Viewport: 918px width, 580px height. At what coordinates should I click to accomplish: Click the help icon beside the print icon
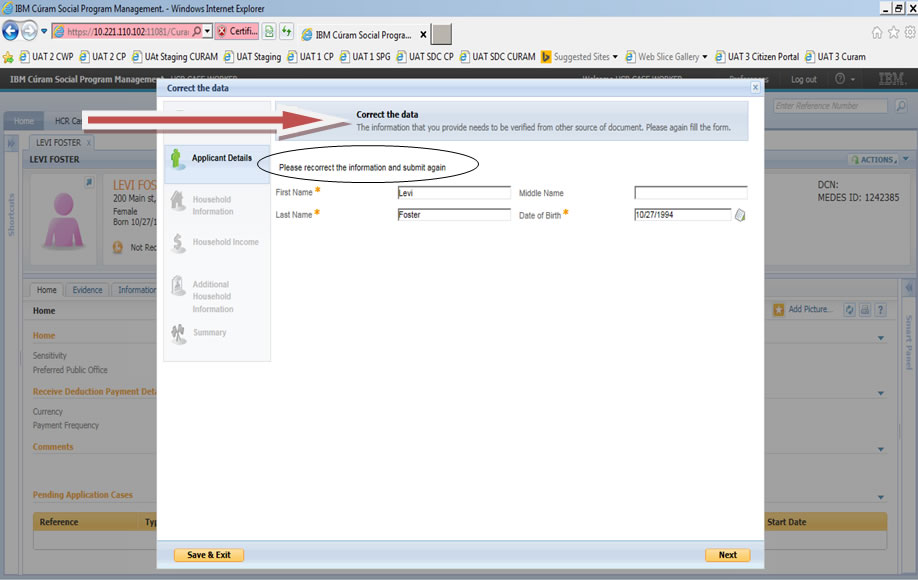880,310
